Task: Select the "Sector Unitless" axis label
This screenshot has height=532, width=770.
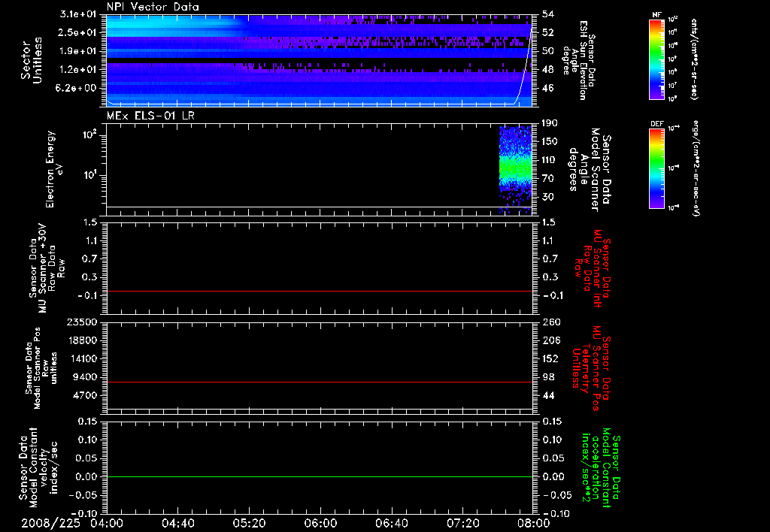Action: (32, 60)
